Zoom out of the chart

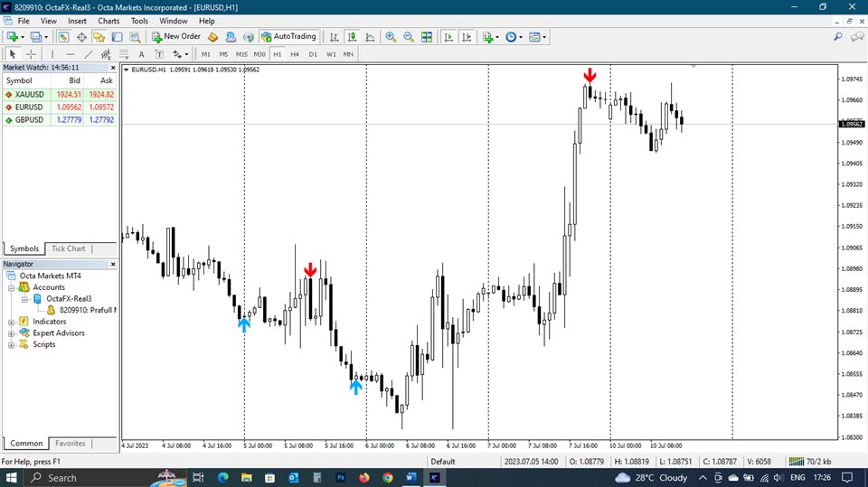(x=408, y=37)
